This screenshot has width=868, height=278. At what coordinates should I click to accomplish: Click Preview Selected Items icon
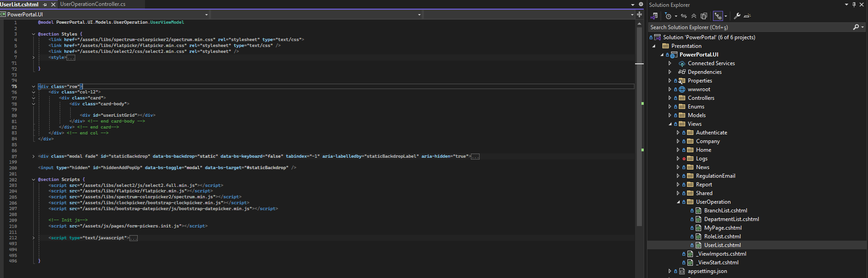click(747, 16)
